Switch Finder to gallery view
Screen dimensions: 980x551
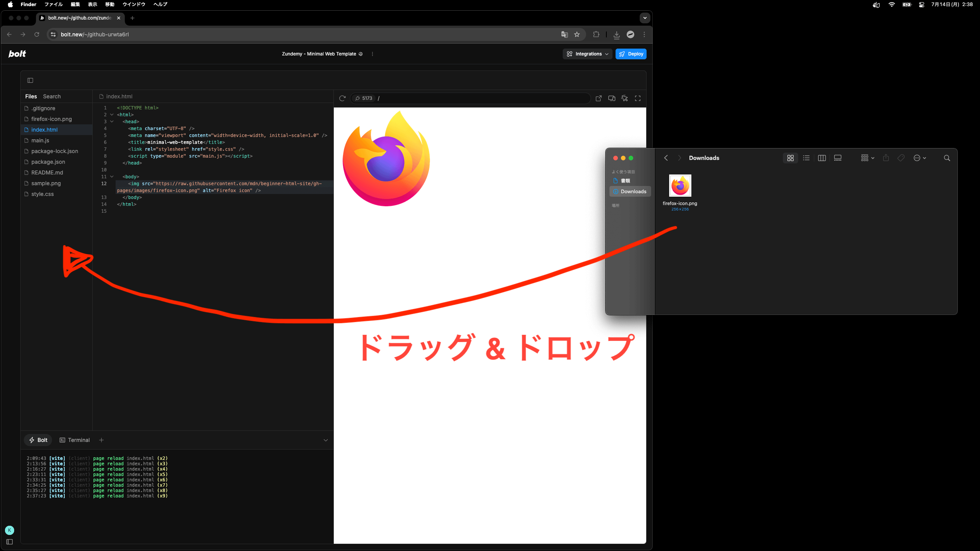point(838,158)
